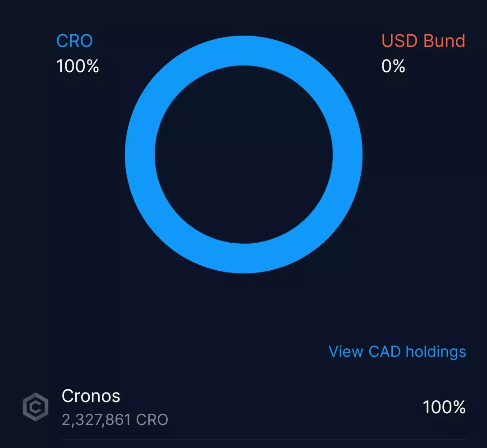Screen dimensions: 487x448
Task: Open the View CAD holdings link
Action: pyautogui.click(x=397, y=351)
